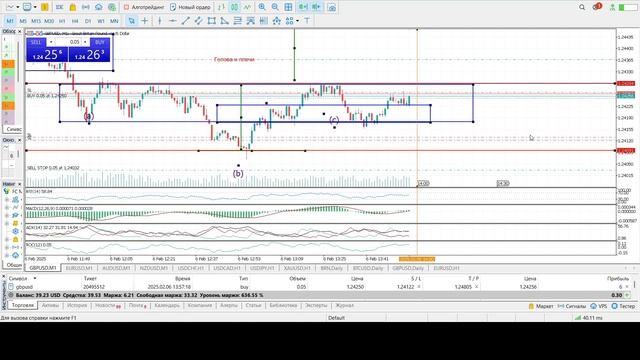Select the triangle shape tool

coord(224,20)
